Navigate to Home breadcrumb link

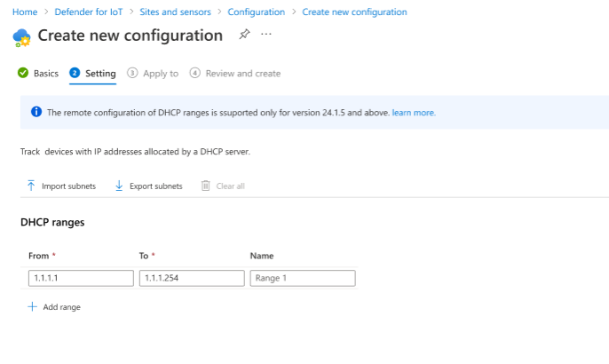25,12
